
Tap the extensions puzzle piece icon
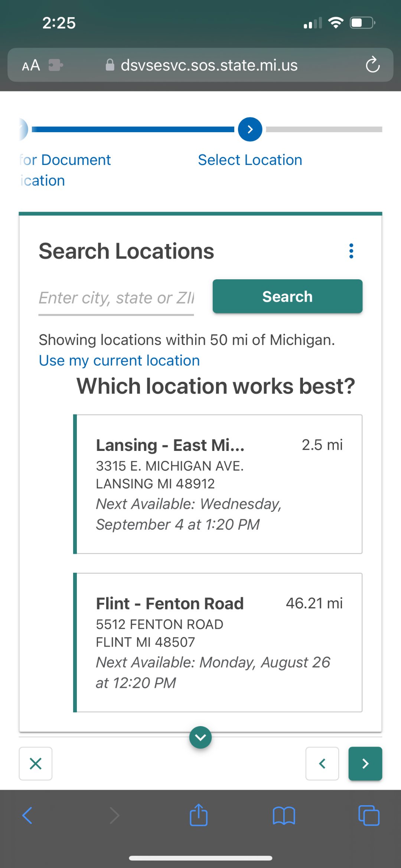56,65
